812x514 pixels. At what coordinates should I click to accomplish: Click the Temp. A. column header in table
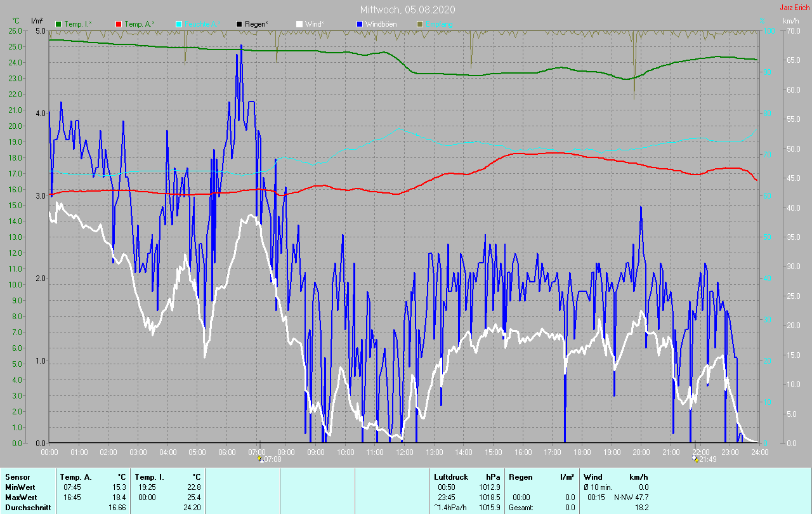click(x=75, y=477)
